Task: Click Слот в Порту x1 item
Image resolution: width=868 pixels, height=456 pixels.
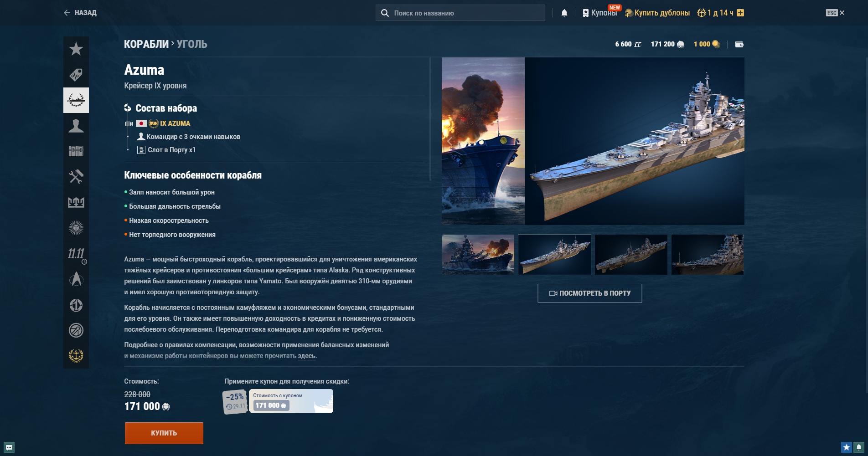Action: point(166,150)
